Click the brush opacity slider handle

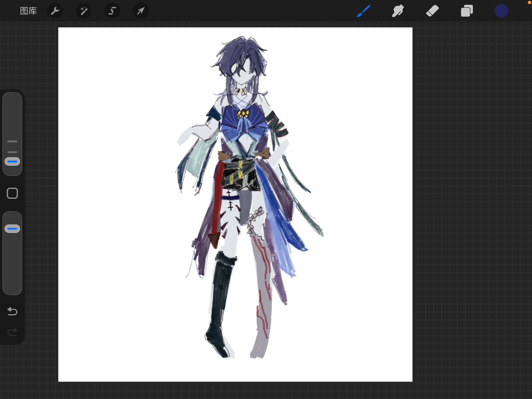click(12, 229)
